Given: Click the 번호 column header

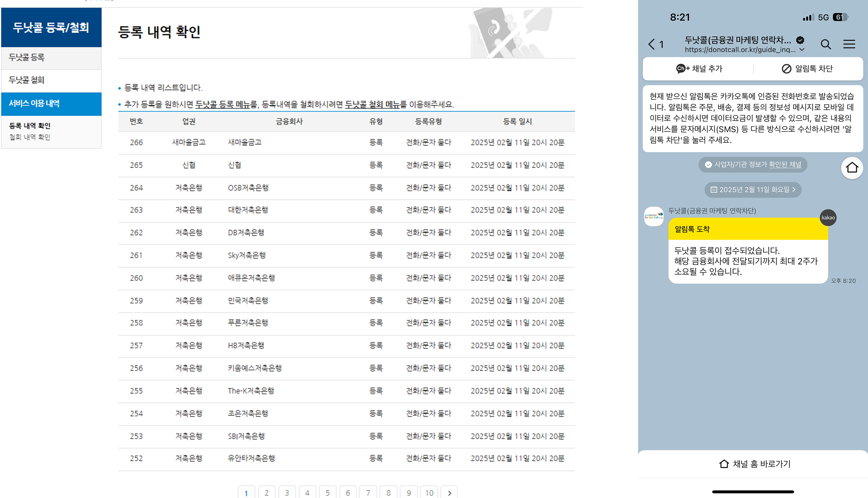Looking at the screenshot, I should pyautogui.click(x=136, y=121).
